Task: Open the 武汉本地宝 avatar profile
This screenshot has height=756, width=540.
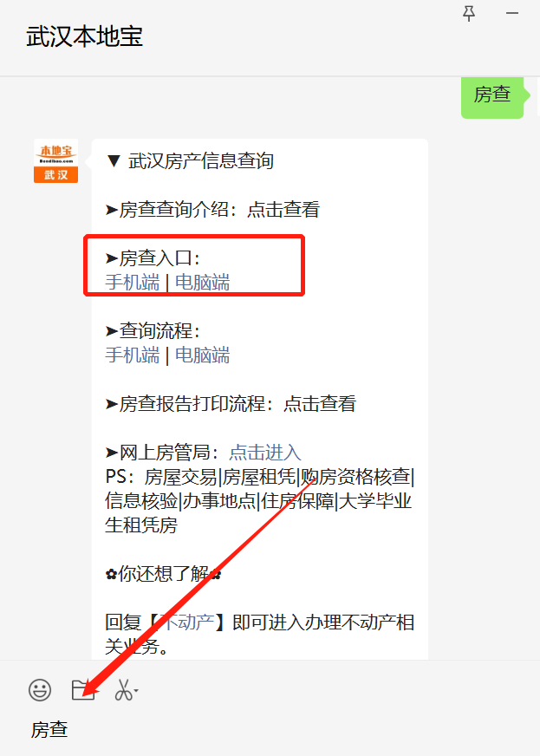Action: click(56, 161)
